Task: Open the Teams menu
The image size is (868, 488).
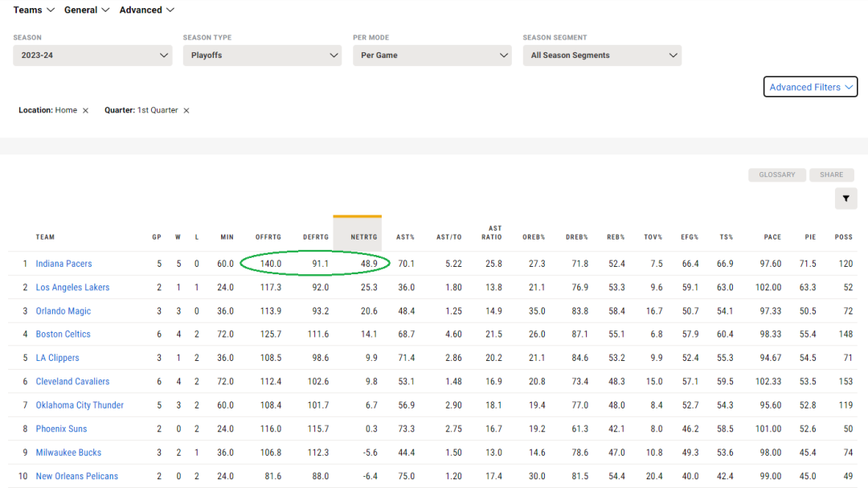Action: [34, 10]
